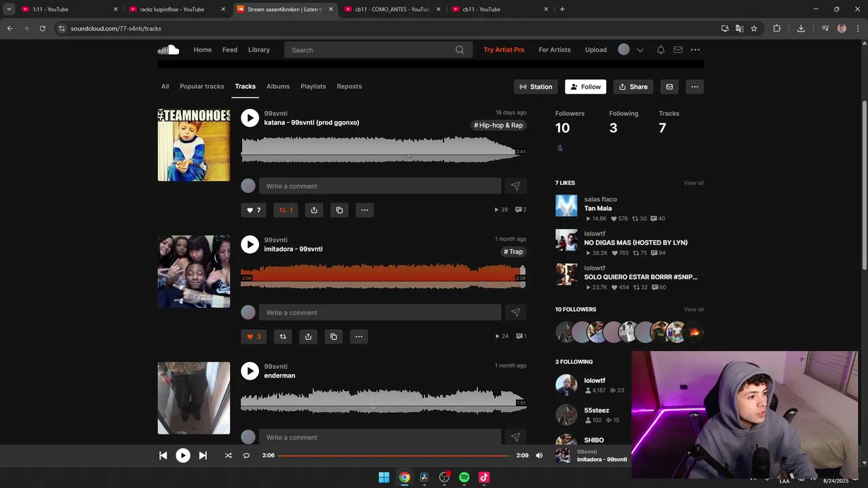Screen dimensions: 868x488
Task: Expand the user avatar dropdown chevron
Action: coord(639,50)
